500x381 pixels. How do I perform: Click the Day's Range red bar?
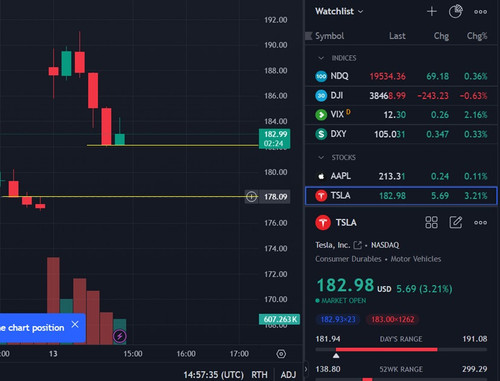click(387, 349)
